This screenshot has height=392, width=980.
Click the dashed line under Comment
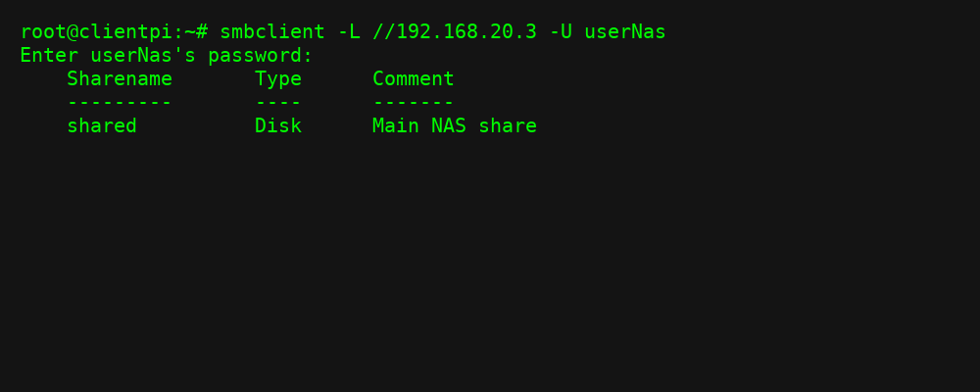[414, 102]
